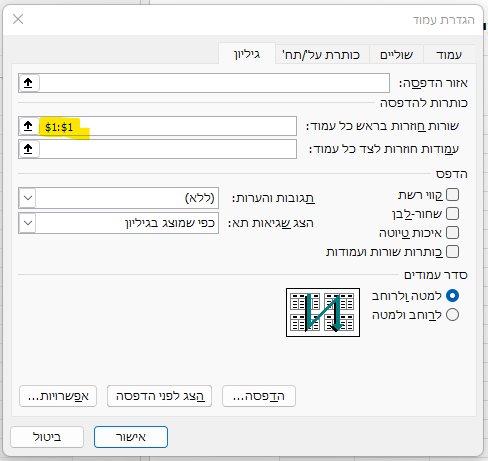Check the איכות טיוטה option
Viewport: 488px width, 461px height.
coord(452,233)
